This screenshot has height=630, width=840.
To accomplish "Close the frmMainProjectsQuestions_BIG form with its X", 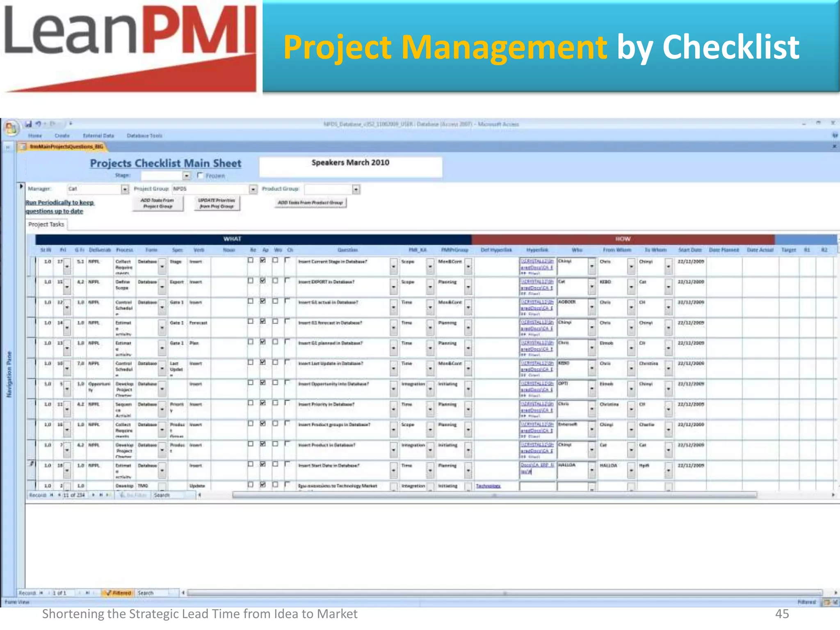I will [834, 146].
